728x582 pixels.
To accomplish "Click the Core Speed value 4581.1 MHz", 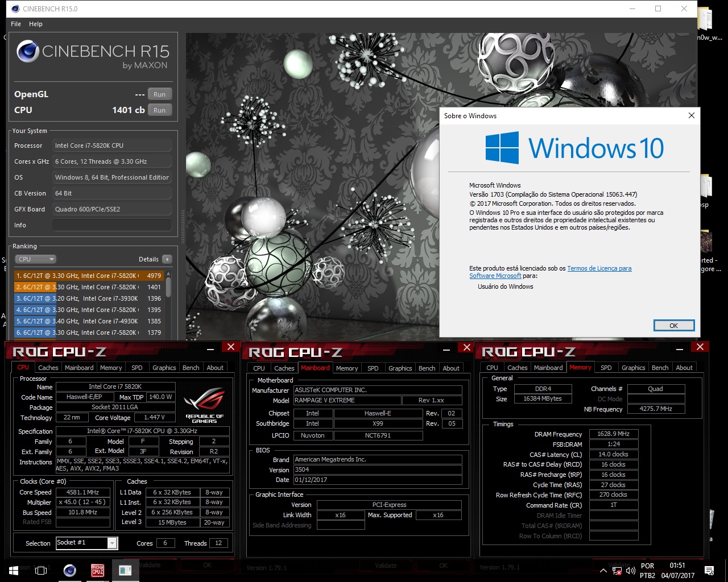I will [x=83, y=492].
